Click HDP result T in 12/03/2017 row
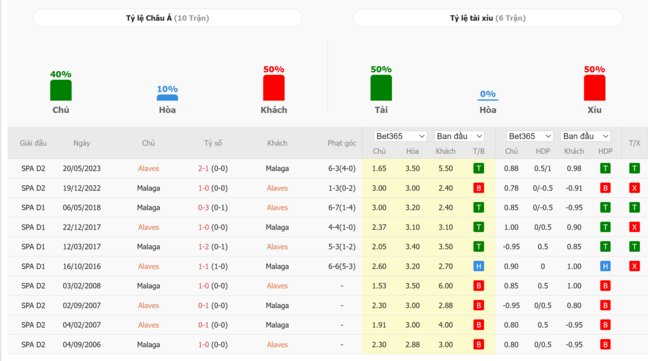Screen dimensions: 650x361 coord(605,247)
